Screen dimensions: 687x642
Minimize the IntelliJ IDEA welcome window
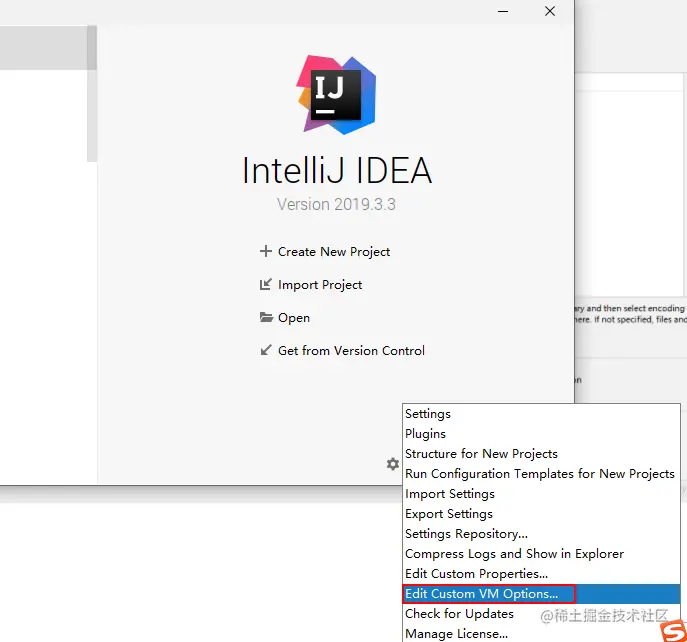point(503,11)
